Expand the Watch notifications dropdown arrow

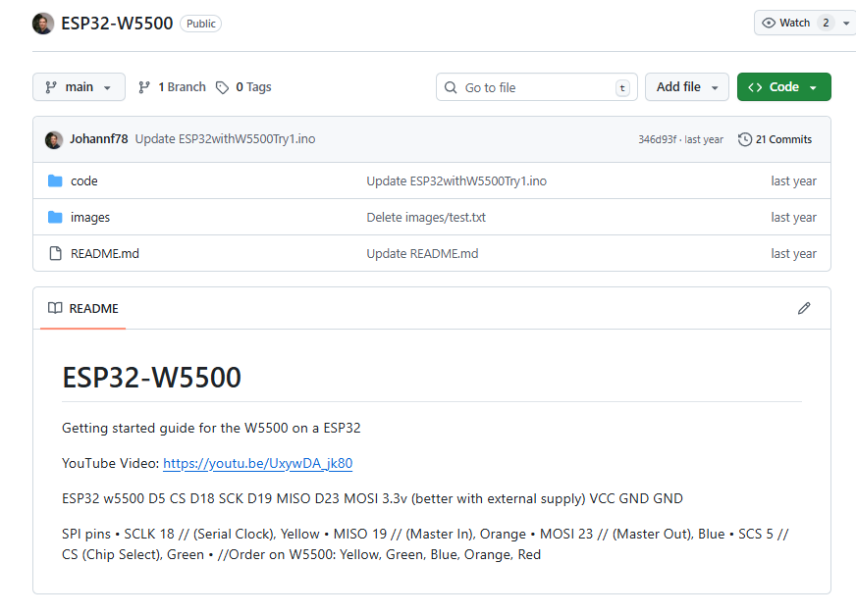[x=846, y=23]
